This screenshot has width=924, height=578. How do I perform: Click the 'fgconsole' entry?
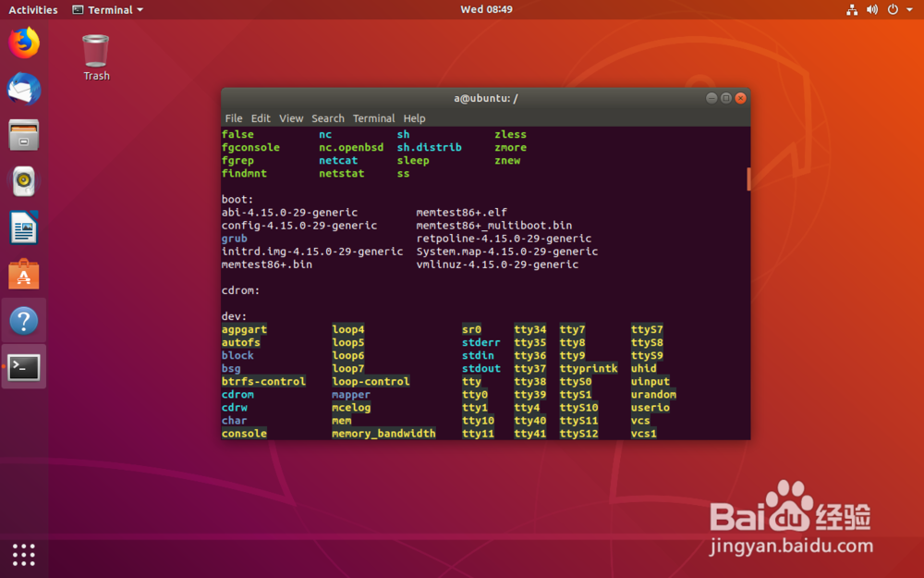tap(250, 147)
